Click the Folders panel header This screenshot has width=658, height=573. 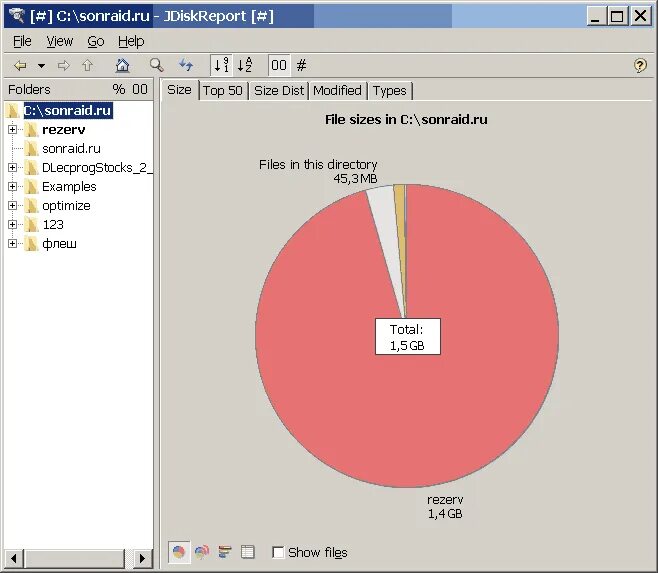pos(78,89)
